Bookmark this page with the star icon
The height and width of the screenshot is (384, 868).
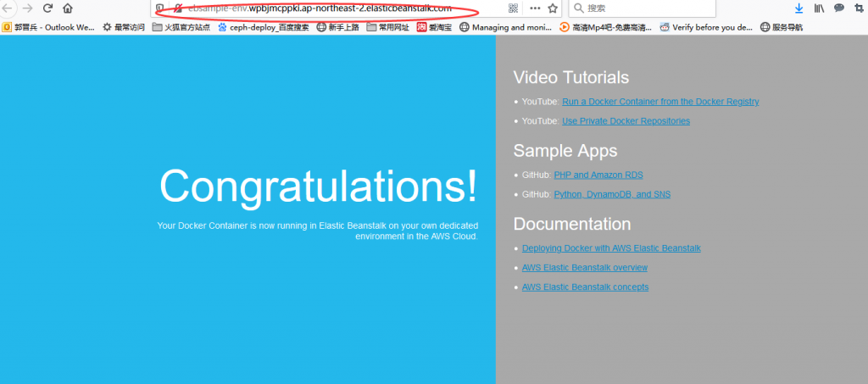(553, 8)
